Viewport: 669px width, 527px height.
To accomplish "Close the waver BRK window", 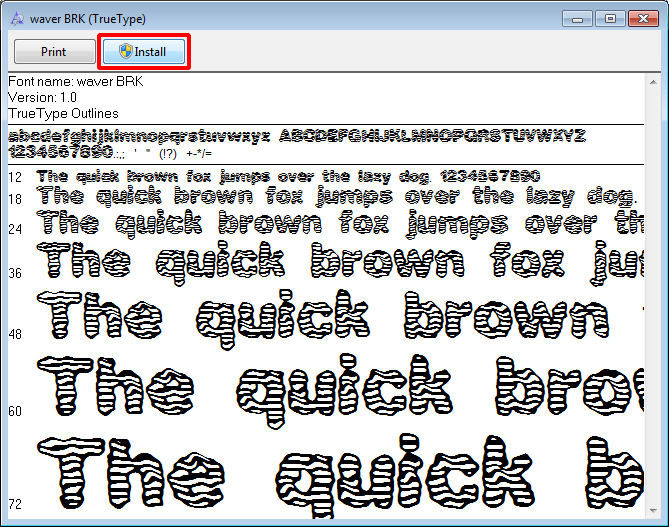I will tap(643, 19).
